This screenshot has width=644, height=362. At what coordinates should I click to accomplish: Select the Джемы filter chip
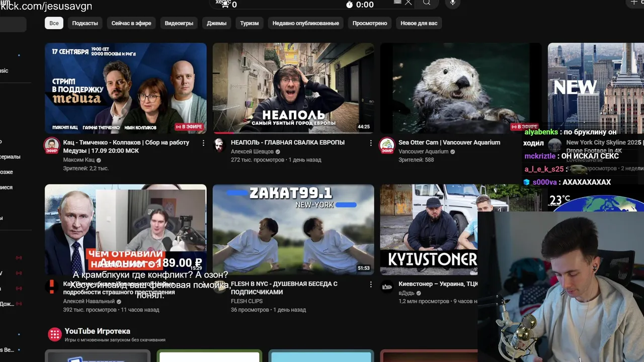[216, 23]
